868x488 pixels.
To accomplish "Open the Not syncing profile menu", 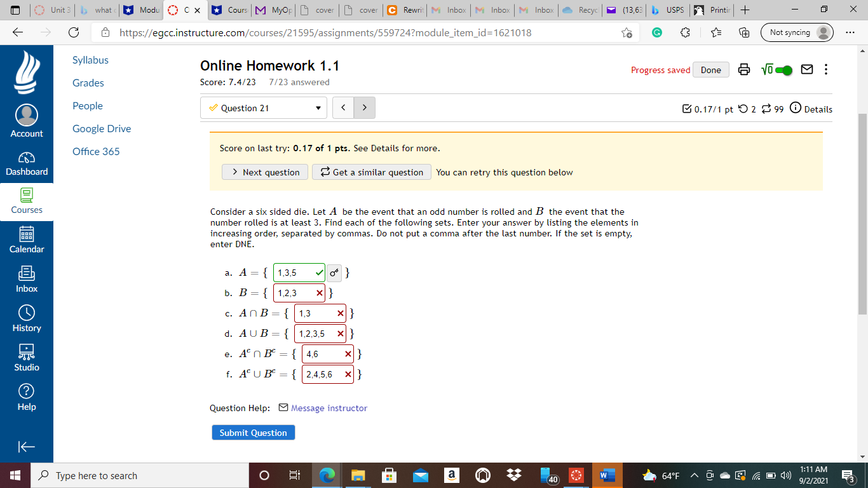I will [796, 32].
